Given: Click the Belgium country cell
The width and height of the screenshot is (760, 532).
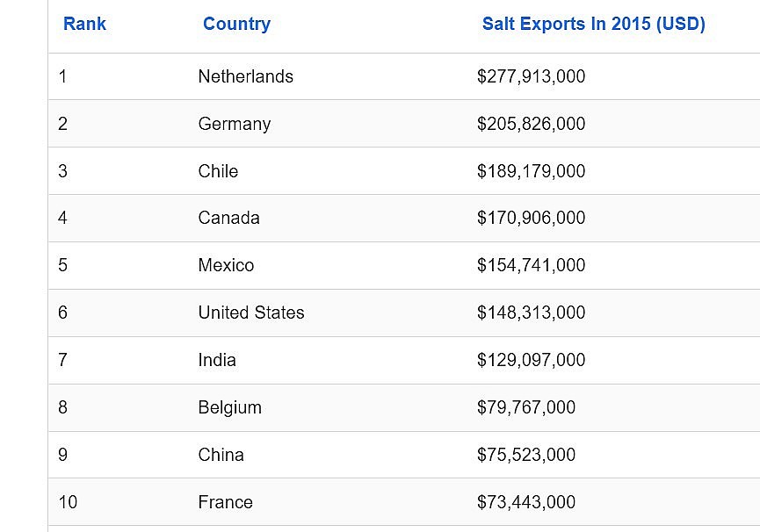Looking at the screenshot, I should click(229, 407).
